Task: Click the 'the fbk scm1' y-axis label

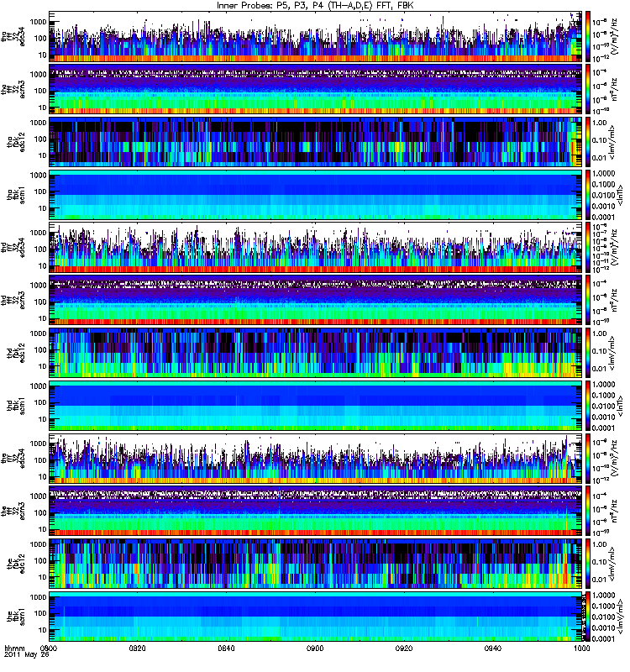Action: pyautogui.click(x=16, y=617)
